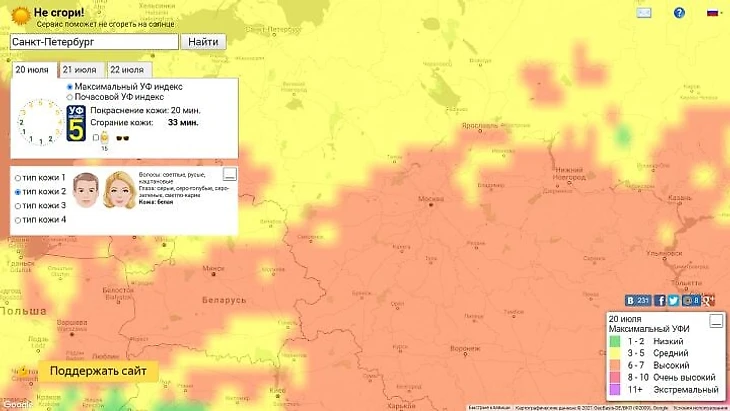This screenshot has height=411, width=730.
Task: Click the Поддержать сайт button
Action: [x=98, y=371]
